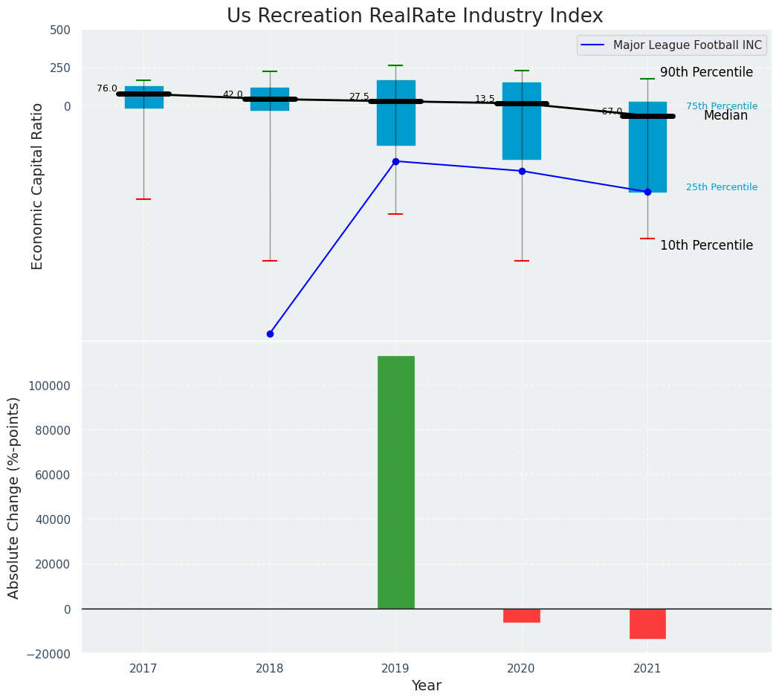Image resolution: width=779 pixels, height=700 pixels.
Task: Click the red 2021 negative change bar
Action: [647, 623]
